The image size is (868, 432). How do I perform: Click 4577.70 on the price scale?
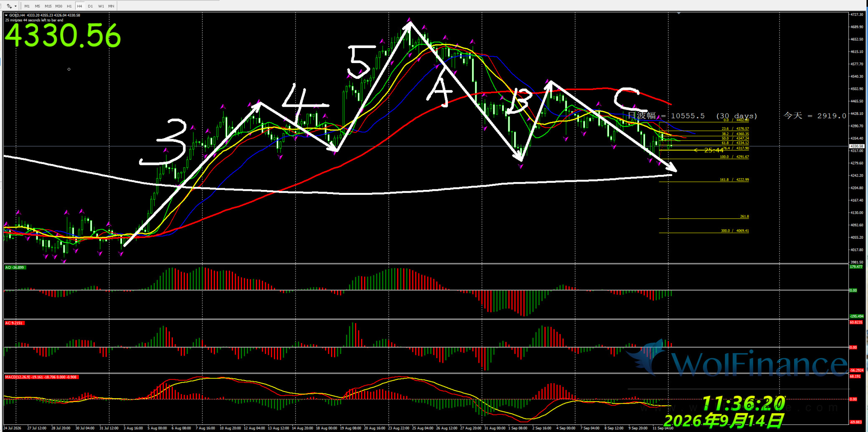[x=857, y=64]
